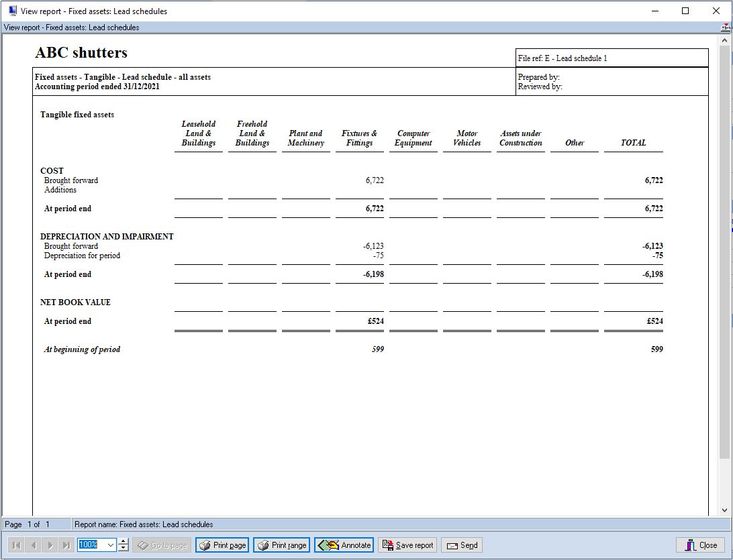
Task: Select the "Motor Vehicles" column heading
Action: tap(467, 138)
